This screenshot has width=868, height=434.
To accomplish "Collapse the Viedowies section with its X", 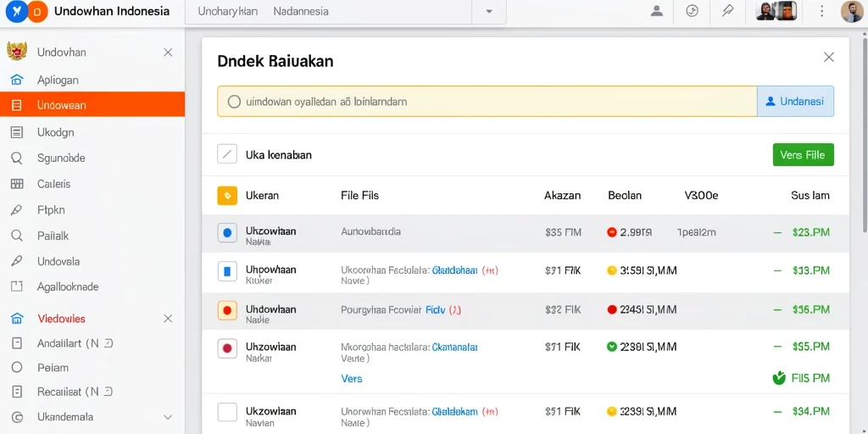I will (169, 319).
